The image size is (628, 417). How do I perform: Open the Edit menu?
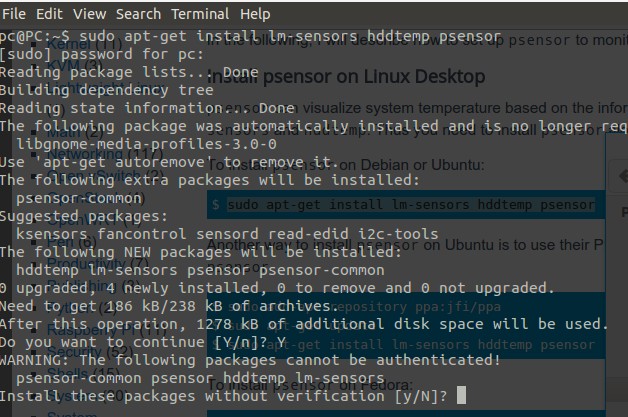pyautogui.click(x=49, y=14)
